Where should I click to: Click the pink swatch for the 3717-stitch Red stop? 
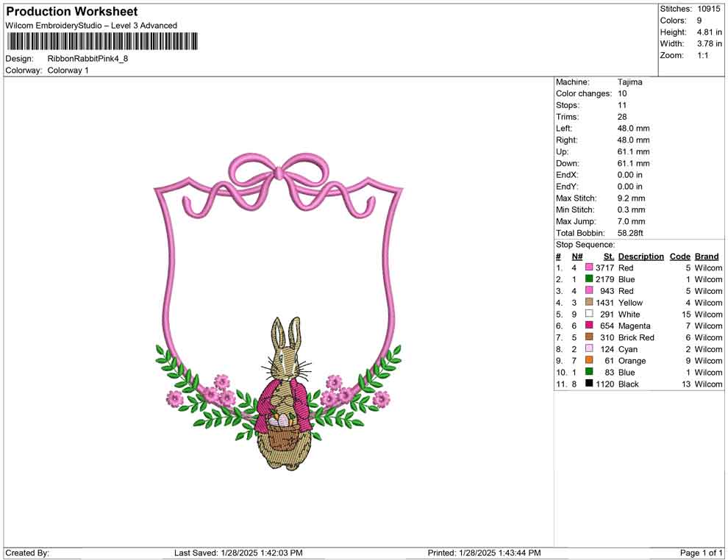pyautogui.click(x=589, y=268)
